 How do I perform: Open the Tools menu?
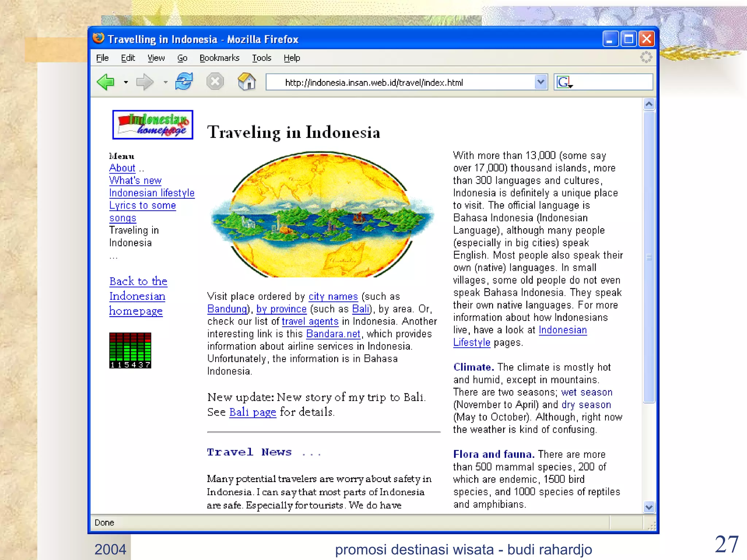[262, 58]
